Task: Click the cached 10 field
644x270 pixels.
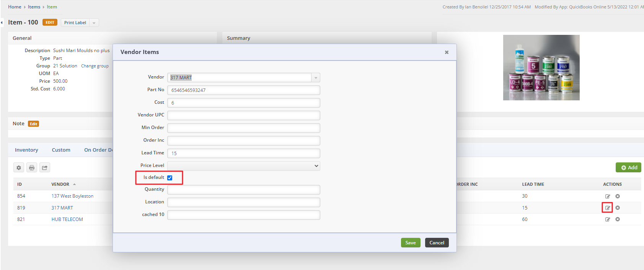Action: pos(244,215)
